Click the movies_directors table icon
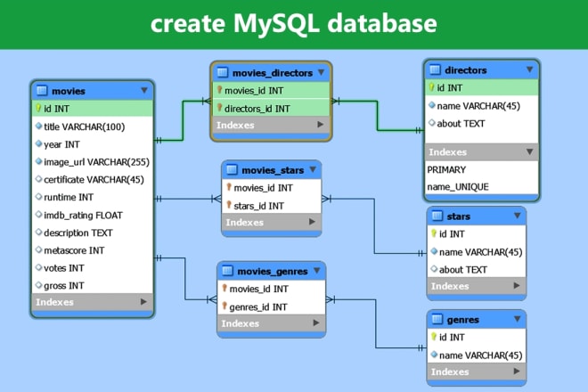Screen dimensions: 588x392 [x=223, y=72]
